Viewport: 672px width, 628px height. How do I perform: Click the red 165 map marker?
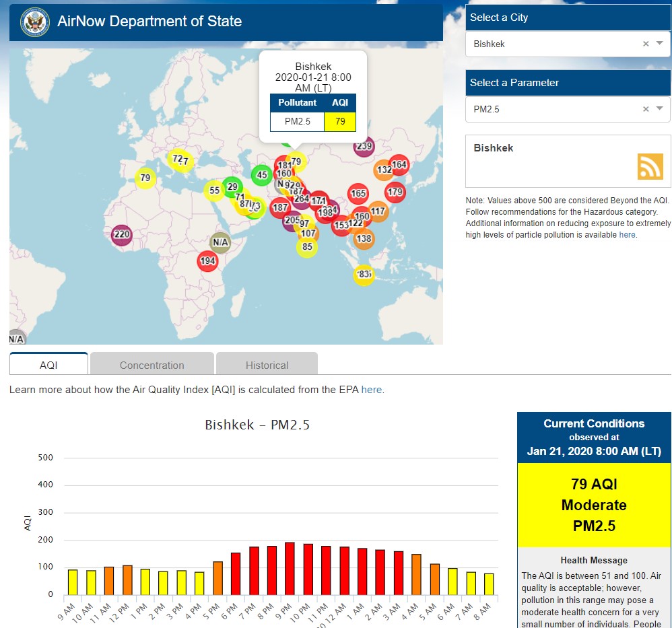coord(358,194)
